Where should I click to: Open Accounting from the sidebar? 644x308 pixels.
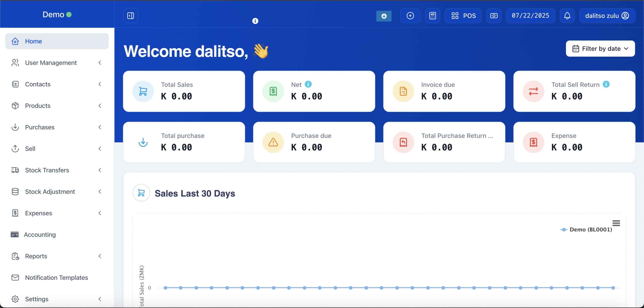pos(40,235)
